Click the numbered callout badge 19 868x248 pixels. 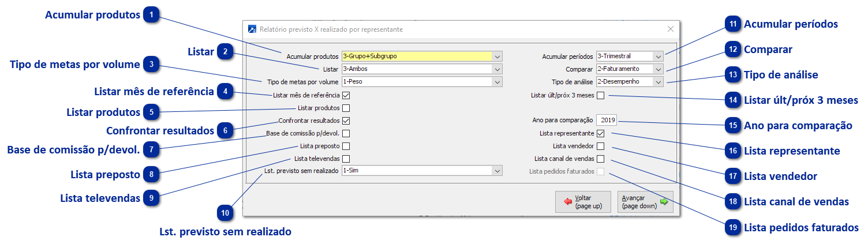click(733, 228)
